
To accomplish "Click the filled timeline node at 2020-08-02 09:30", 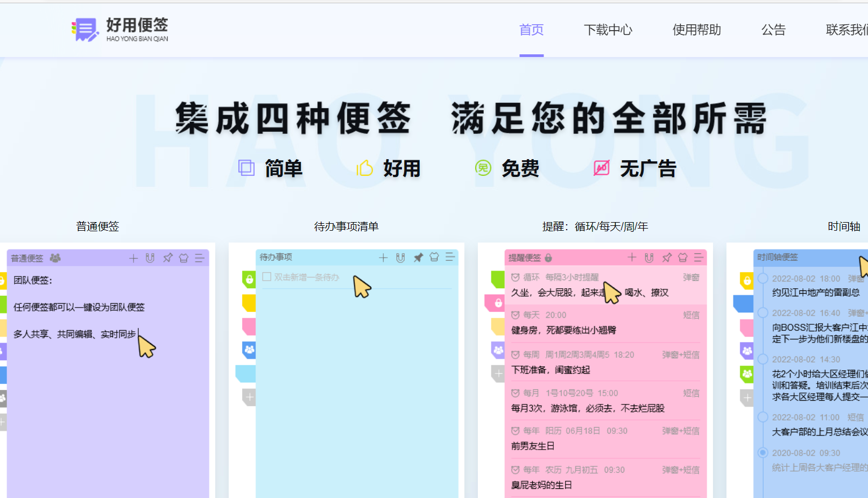I will coord(763,452).
